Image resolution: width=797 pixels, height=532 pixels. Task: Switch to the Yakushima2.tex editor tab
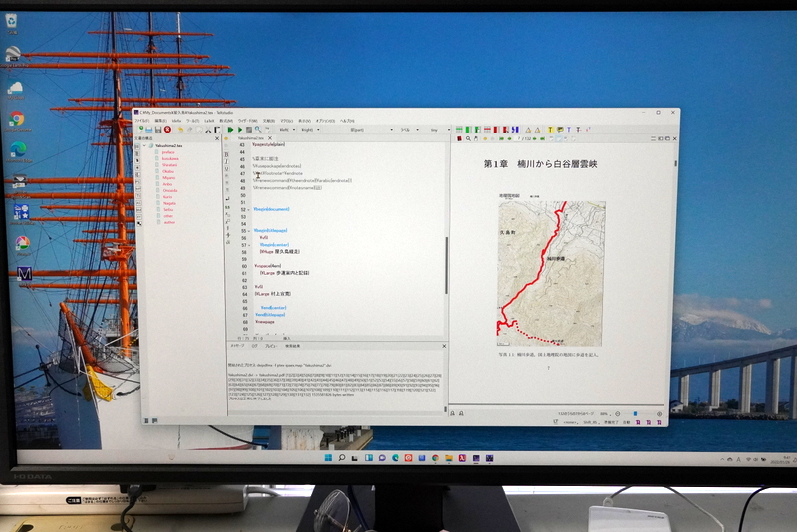click(251, 138)
